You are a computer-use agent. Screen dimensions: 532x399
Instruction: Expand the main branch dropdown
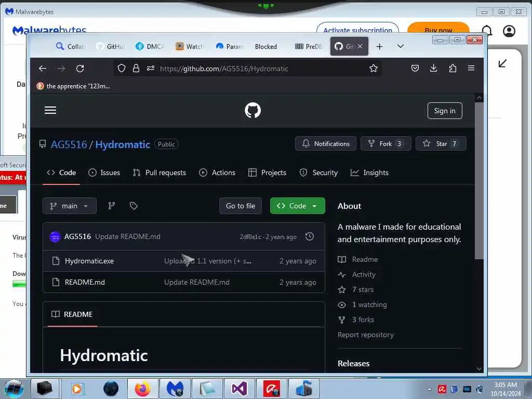pos(70,206)
